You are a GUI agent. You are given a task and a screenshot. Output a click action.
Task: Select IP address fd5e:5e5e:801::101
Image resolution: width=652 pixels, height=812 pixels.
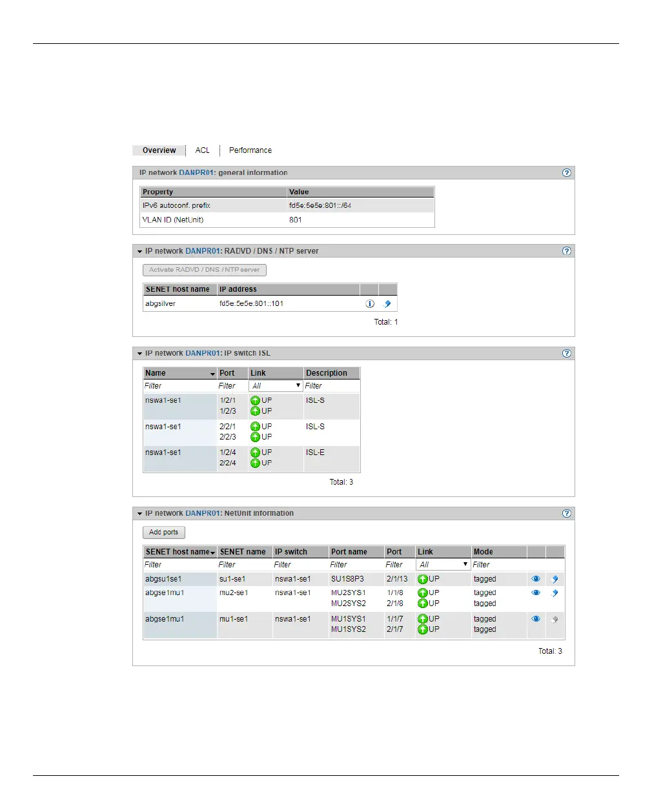pyautogui.click(x=251, y=303)
